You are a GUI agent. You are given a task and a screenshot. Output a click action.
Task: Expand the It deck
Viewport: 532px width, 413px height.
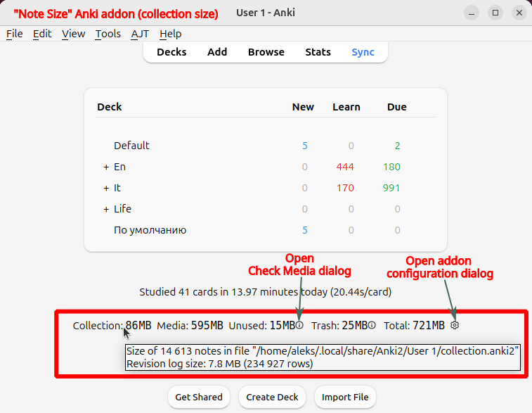pyautogui.click(x=107, y=188)
